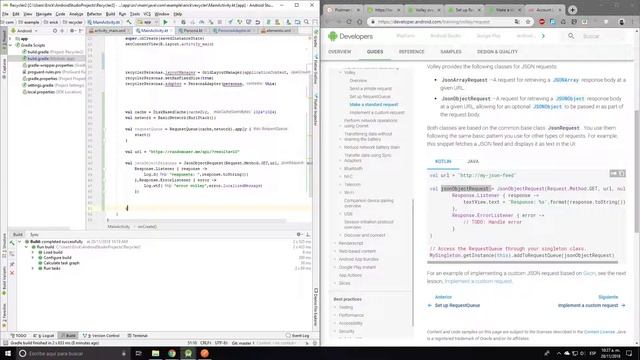Image resolution: width=640 pixels, height=360 pixels.
Task: Expand more header items with the chevron arrow
Action: coord(543,36)
